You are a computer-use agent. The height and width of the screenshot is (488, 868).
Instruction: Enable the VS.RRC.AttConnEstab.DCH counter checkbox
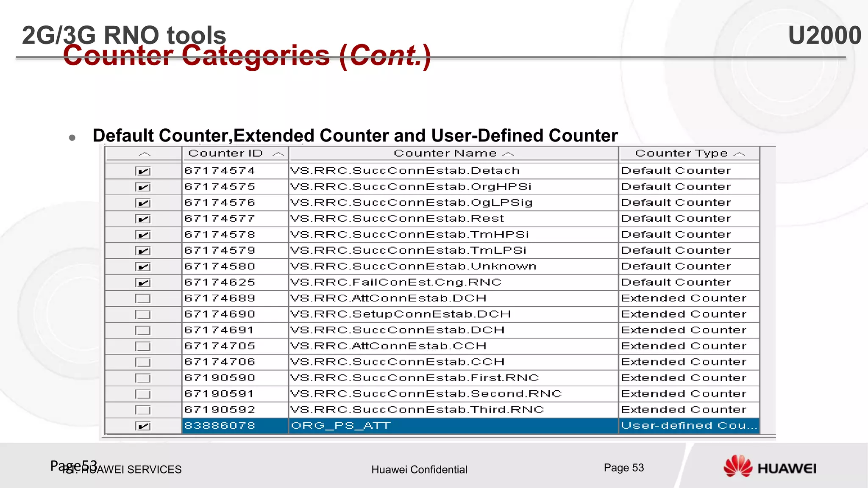(x=143, y=299)
